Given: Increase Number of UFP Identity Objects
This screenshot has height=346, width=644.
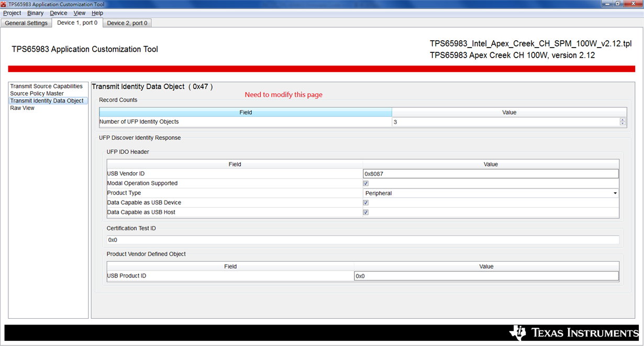Looking at the screenshot, I should pyautogui.click(x=623, y=120).
